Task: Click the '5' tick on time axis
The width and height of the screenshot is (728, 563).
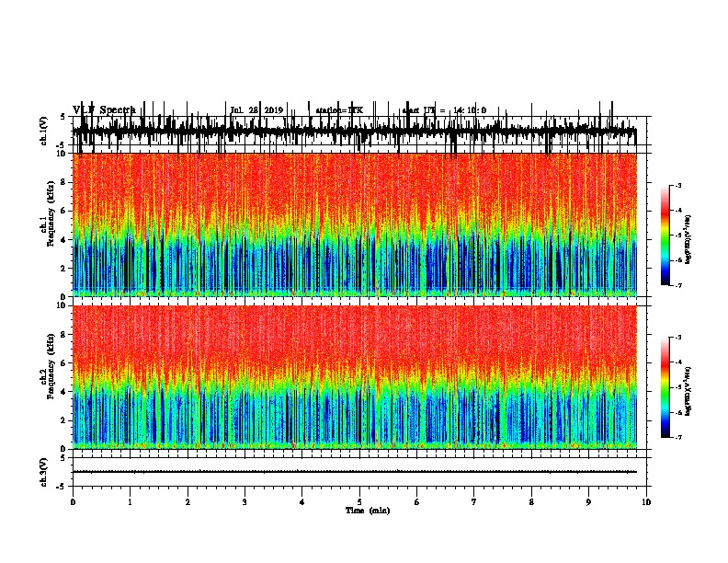Action: (x=359, y=502)
